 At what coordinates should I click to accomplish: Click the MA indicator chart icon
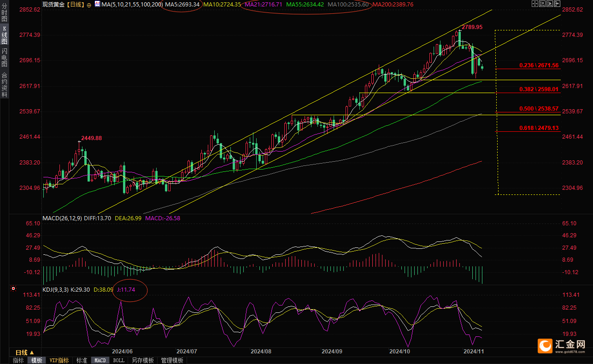tap(97, 4)
